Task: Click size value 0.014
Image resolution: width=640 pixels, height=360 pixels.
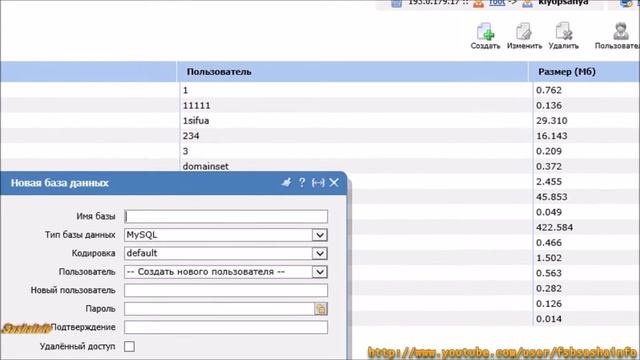Action: (549, 319)
